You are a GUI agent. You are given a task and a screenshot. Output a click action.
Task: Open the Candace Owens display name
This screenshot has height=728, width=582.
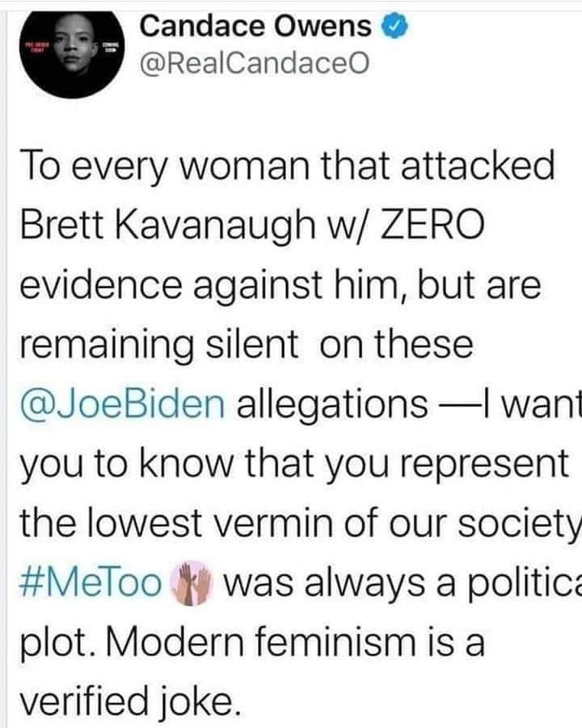(x=256, y=27)
